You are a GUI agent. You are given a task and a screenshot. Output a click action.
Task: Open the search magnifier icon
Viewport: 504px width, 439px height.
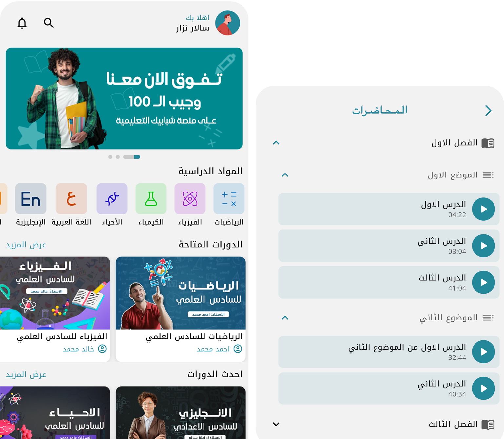(x=49, y=23)
